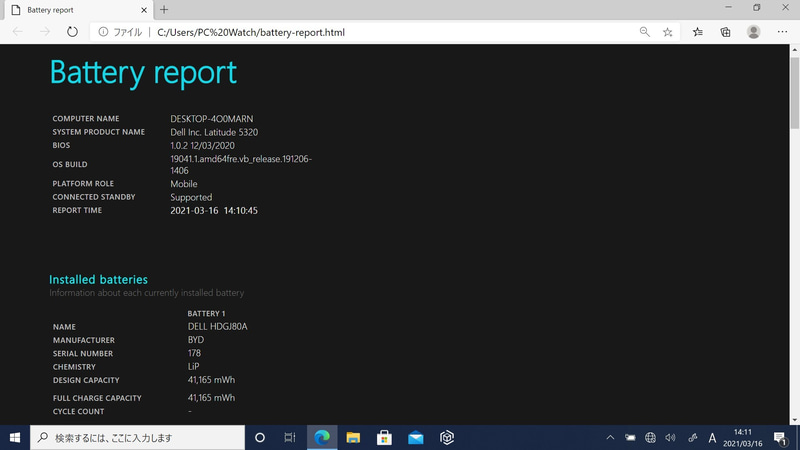Open the Windows Start menu
The image size is (800, 450).
[15, 438]
